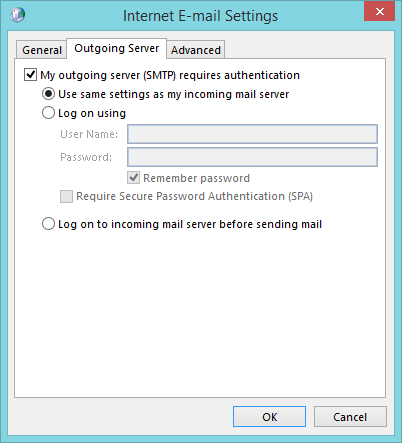402x443 pixels.
Task: Confirm settings with the OK button
Action: tap(269, 417)
